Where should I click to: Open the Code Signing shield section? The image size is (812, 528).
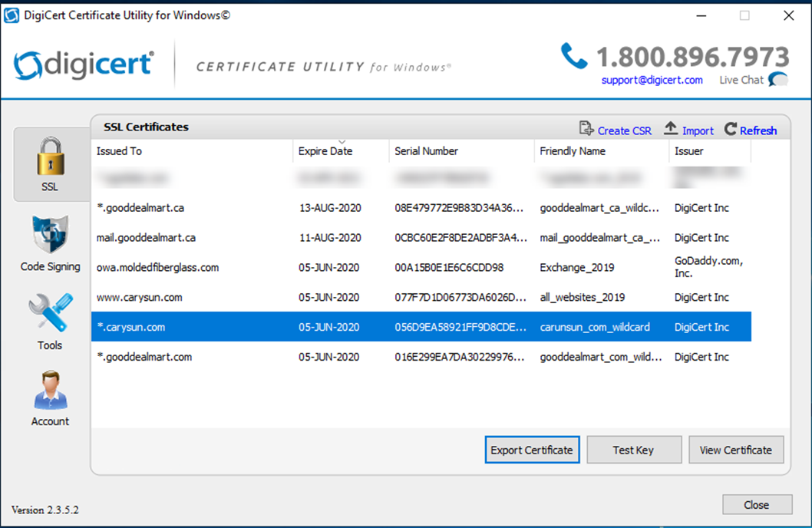pos(50,244)
